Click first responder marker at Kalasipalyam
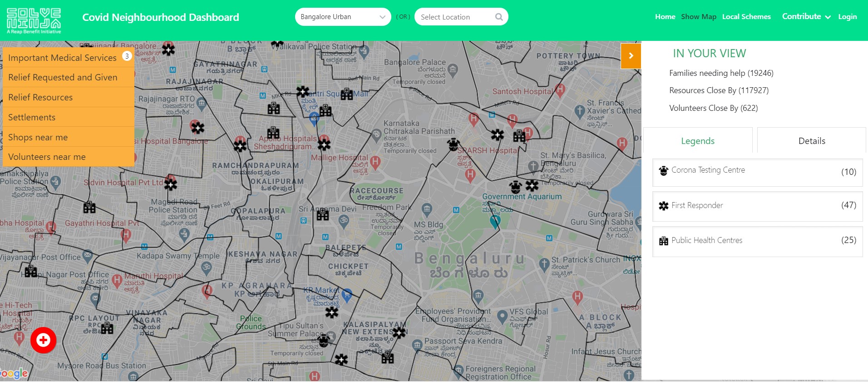The width and height of the screenshot is (868, 382). click(399, 333)
